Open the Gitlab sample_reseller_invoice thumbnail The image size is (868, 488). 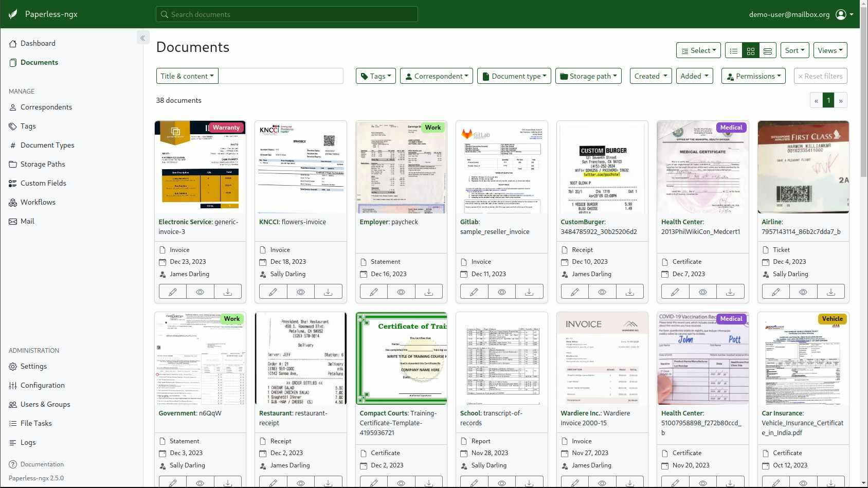pyautogui.click(x=501, y=167)
